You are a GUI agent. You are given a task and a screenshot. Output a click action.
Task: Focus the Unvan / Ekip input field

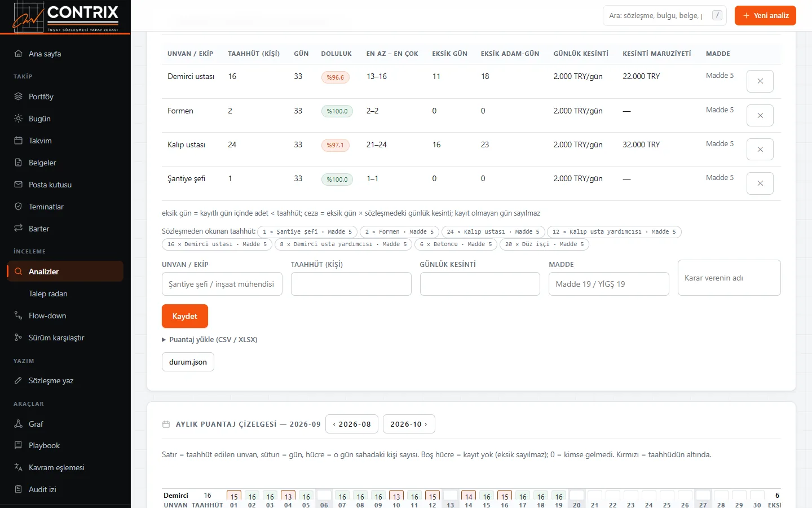click(x=222, y=284)
